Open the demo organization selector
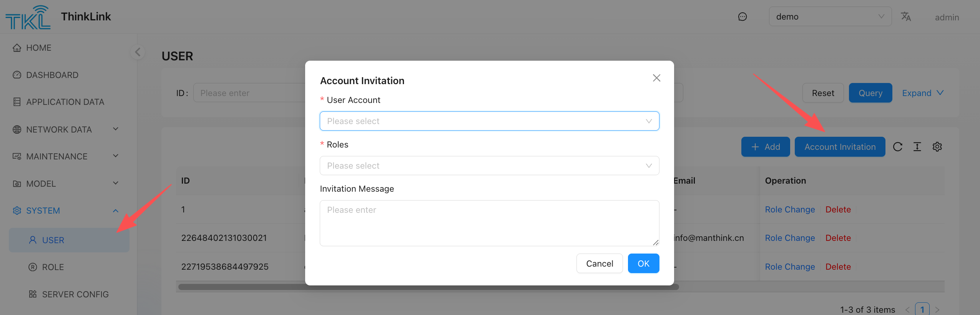Viewport: 980px width, 315px height. [x=830, y=17]
